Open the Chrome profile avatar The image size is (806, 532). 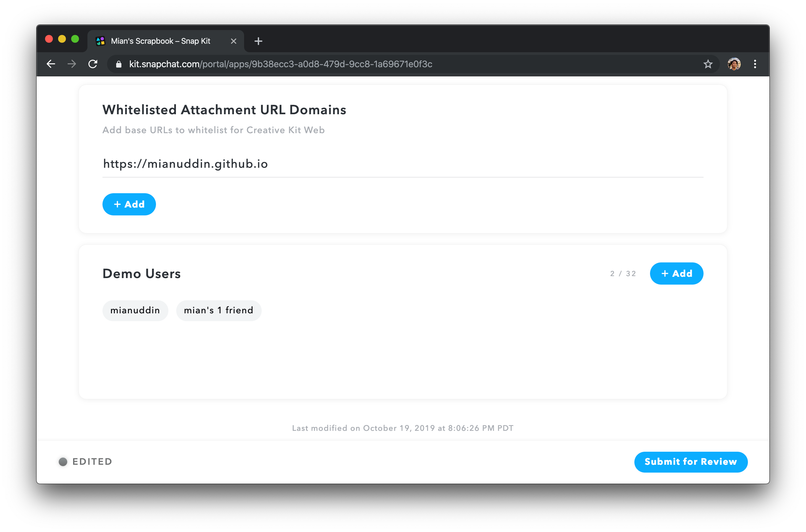[x=734, y=64]
